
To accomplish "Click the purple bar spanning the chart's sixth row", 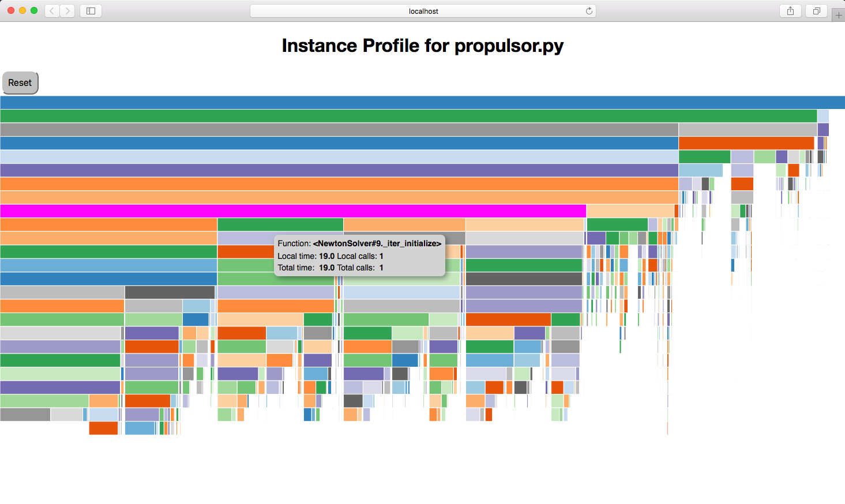I will (x=339, y=170).
